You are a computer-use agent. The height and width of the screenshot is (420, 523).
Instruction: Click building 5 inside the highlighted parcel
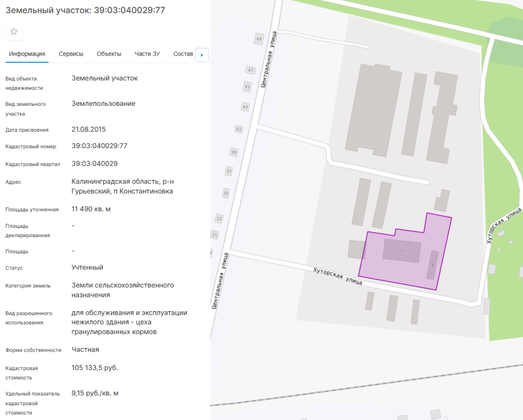click(x=402, y=251)
